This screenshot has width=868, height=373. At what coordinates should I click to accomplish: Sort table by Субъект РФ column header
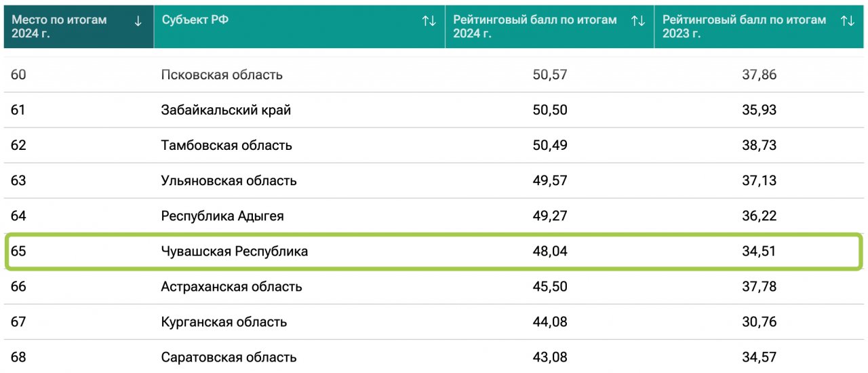(x=195, y=20)
